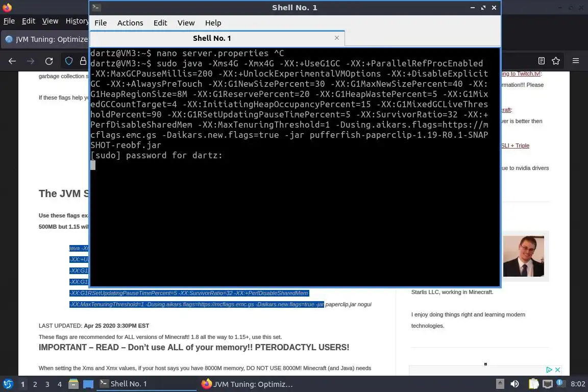The image size is (588, 392).
Task: Bookmark this page with the star icon
Action: [x=556, y=61]
